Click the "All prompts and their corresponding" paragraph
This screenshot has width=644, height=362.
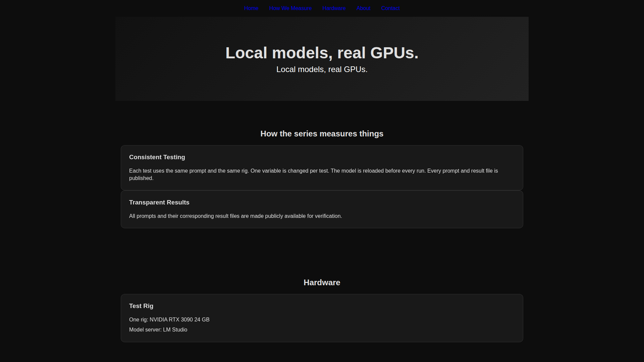(x=235, y=216)
